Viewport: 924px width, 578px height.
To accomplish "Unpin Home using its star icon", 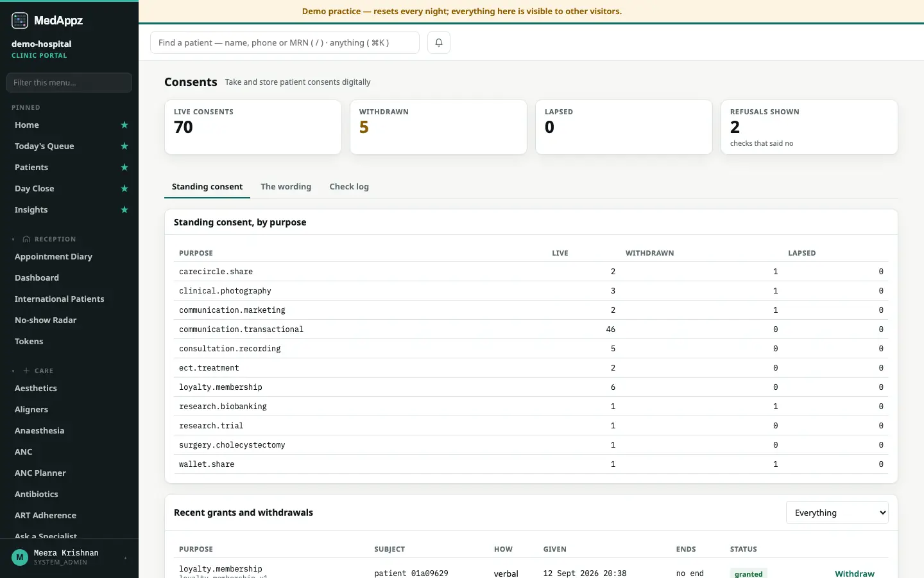I will click(x=124, y=125).
